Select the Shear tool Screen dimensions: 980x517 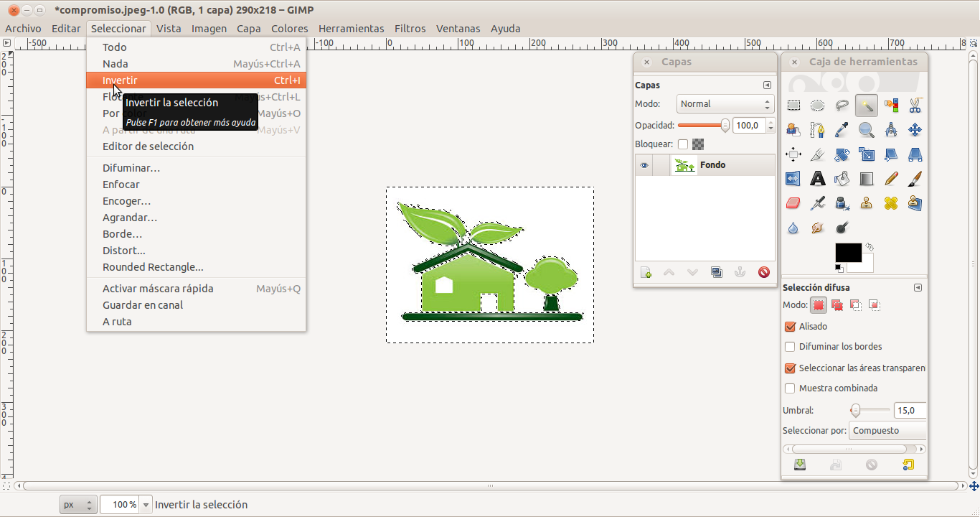891,154
